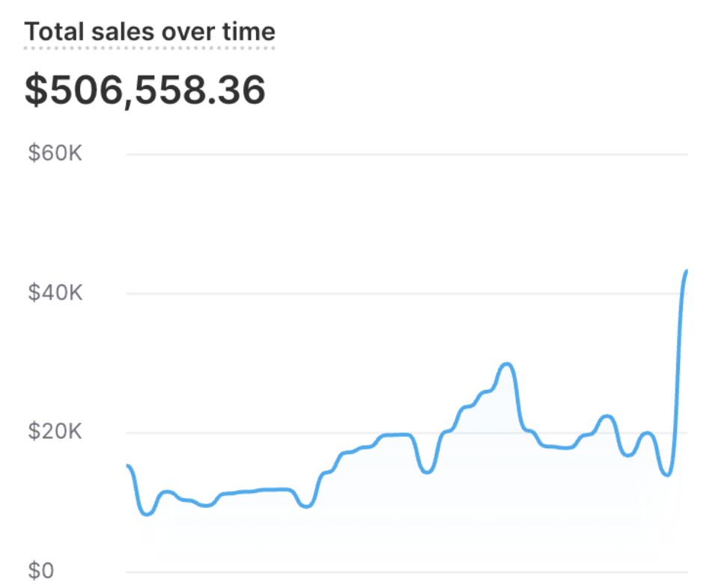Viewport: 721px width, 588px height.
Task: Click the $506,558.36 total sales figure
Action: coord(145,91)
